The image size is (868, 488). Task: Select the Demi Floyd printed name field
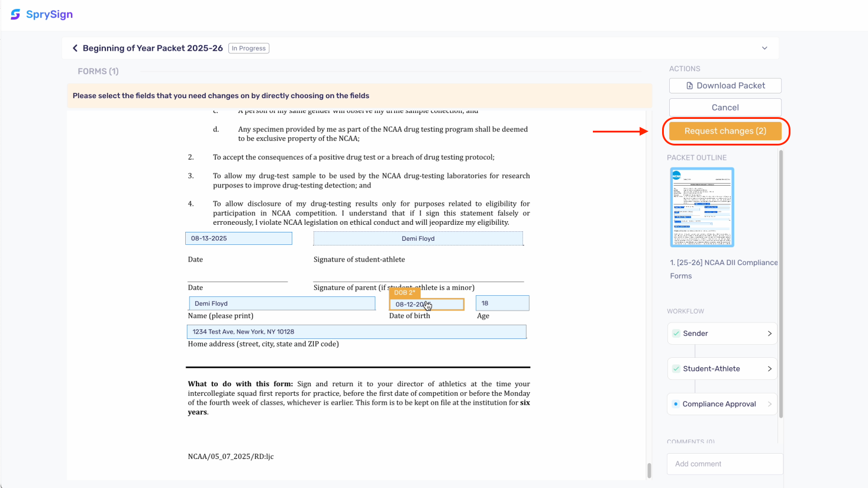pos(282,303)
